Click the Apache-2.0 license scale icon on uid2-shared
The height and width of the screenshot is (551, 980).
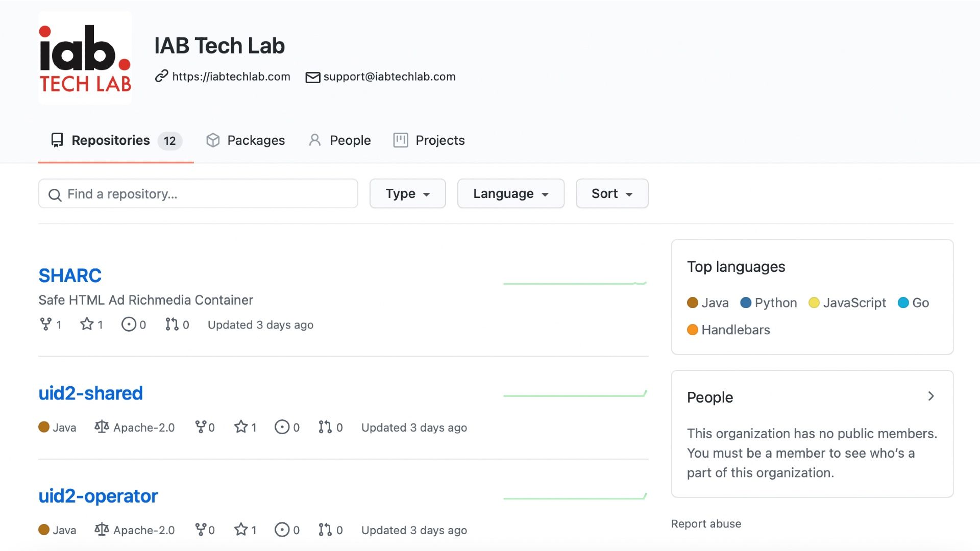[x=102, y=427]
